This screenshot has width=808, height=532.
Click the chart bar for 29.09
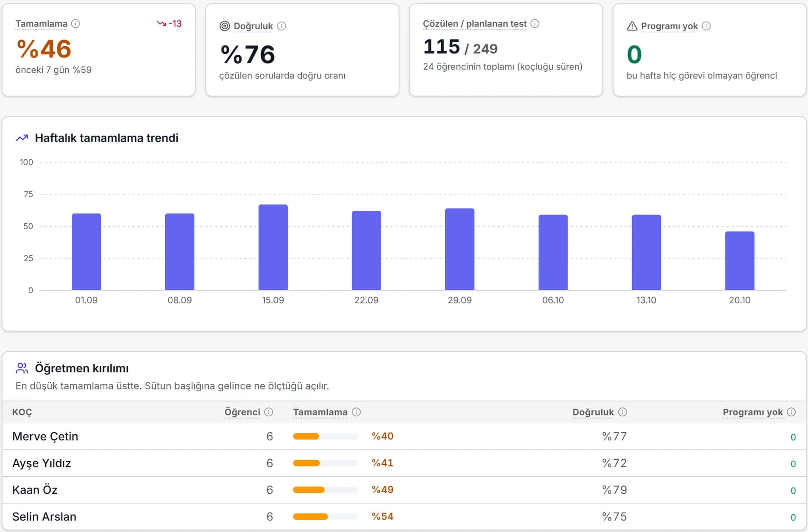(460, 249)
